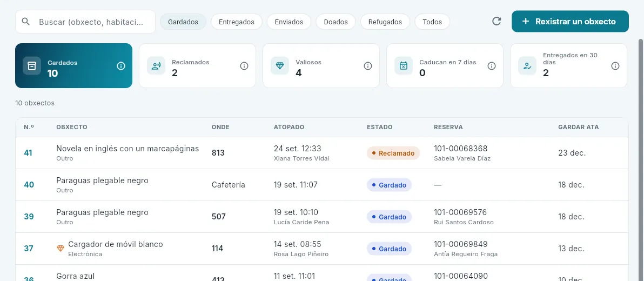Click the ONDE column header
This screenshot has height=281, width=644.
pos(220,128)
